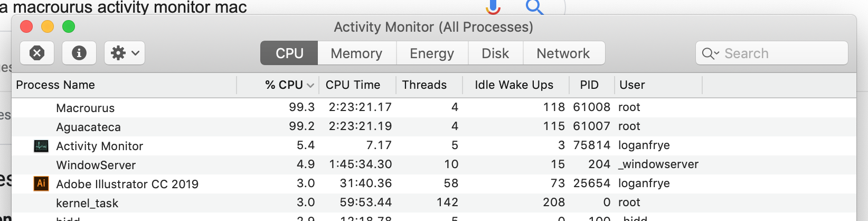Sort by Process Name column header

coord(55,85)
